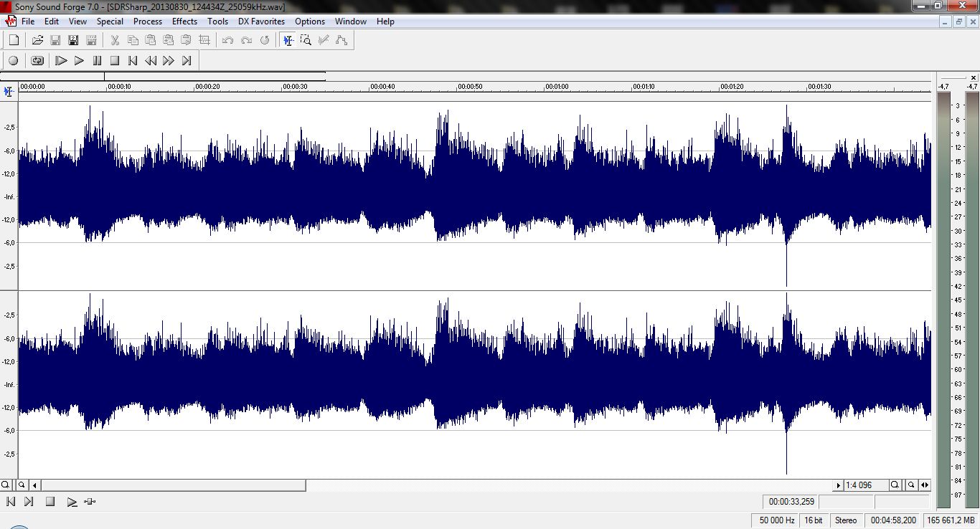Viewport: 980px width, 529px height.
Task: Click the Record button in transport bar
Action: coord(14,61)
